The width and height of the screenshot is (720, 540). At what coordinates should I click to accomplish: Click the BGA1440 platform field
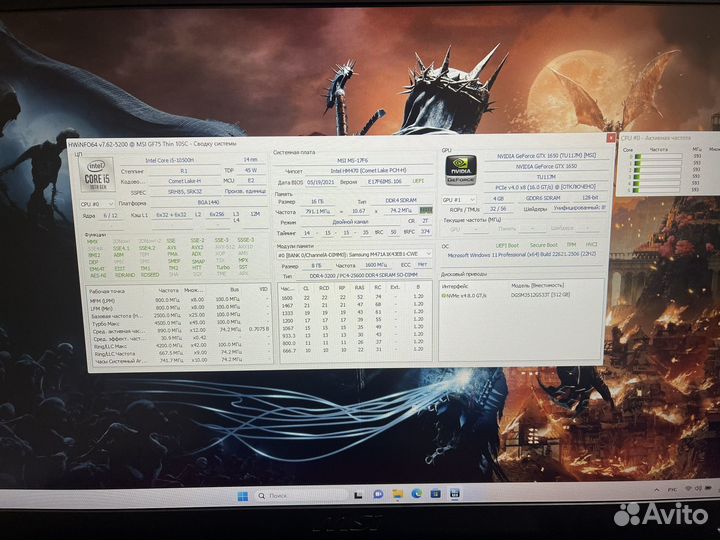pos(208,202)
